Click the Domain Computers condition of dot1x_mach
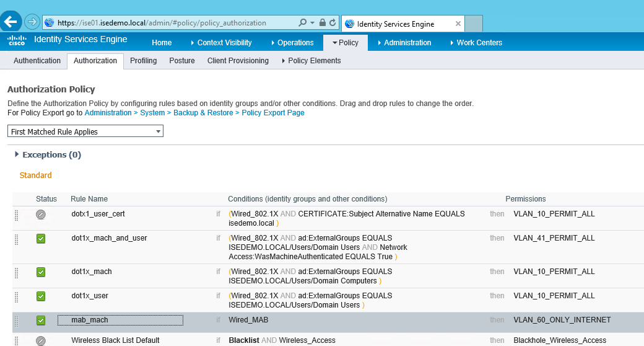The width and height of the screenshot is (644, 346). pos(310,276)
